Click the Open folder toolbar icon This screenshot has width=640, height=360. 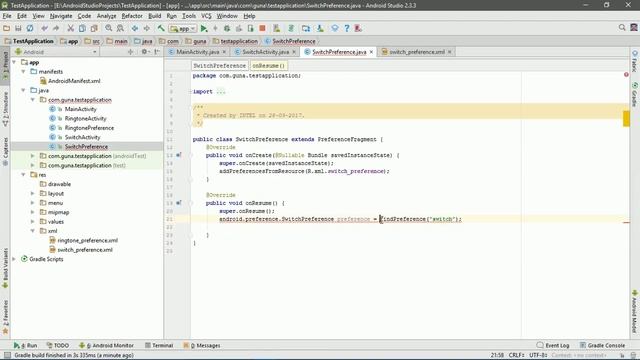click(7, 28)
